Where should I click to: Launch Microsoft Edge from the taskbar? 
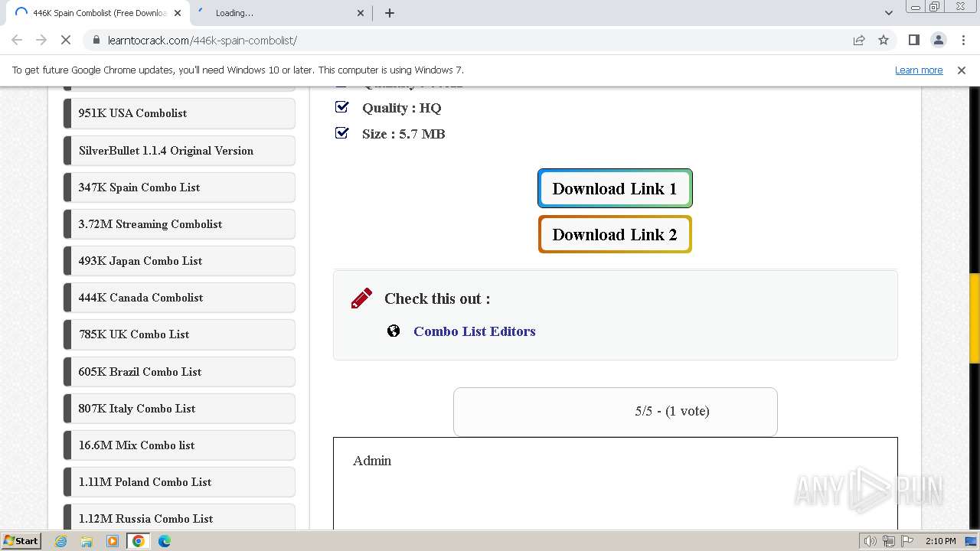(165, 541)
